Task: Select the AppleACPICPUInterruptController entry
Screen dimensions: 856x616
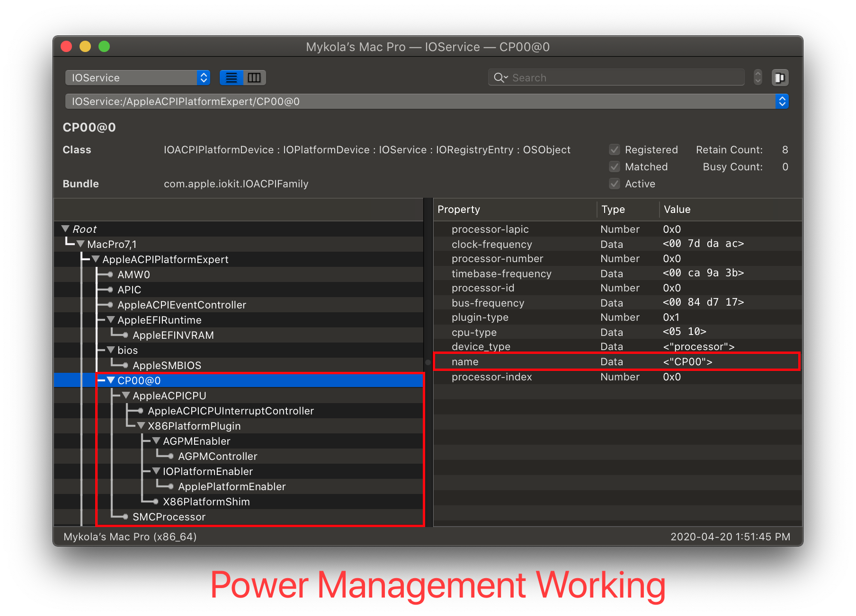Action: 231,411
